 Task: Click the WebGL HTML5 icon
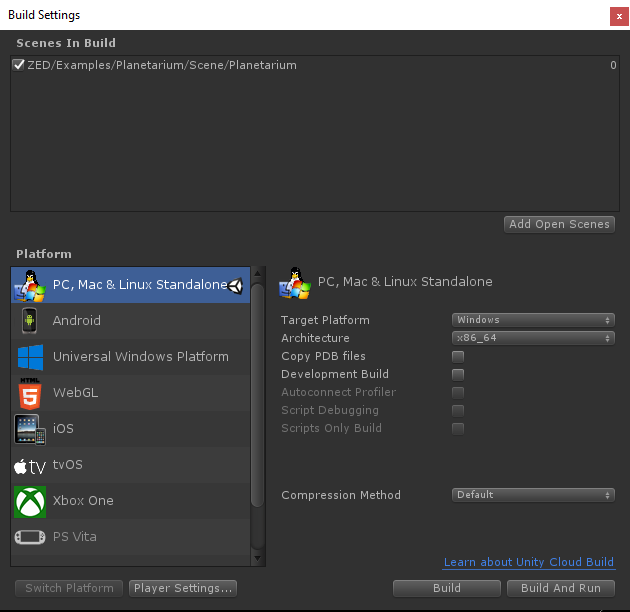coord(30,393)
